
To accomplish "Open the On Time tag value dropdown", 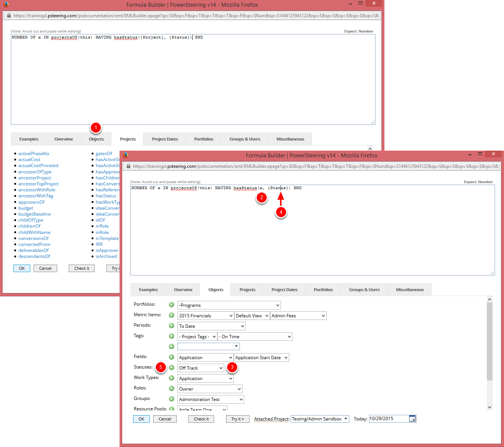I will (255, 337).
